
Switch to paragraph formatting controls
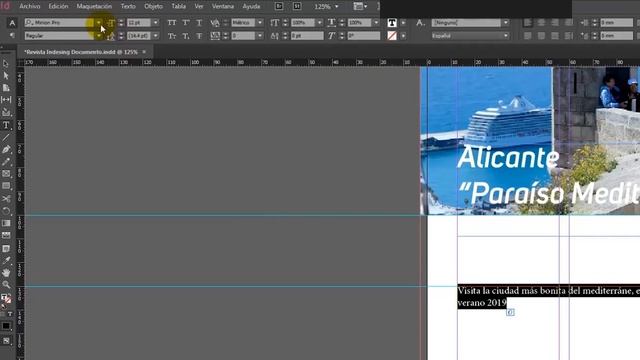click(x=12, y=36)
